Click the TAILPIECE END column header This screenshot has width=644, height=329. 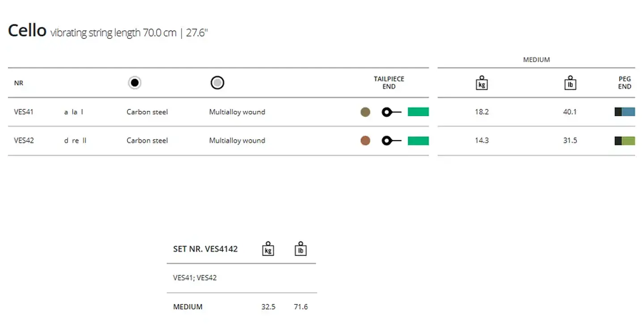(x=389, y=83)
